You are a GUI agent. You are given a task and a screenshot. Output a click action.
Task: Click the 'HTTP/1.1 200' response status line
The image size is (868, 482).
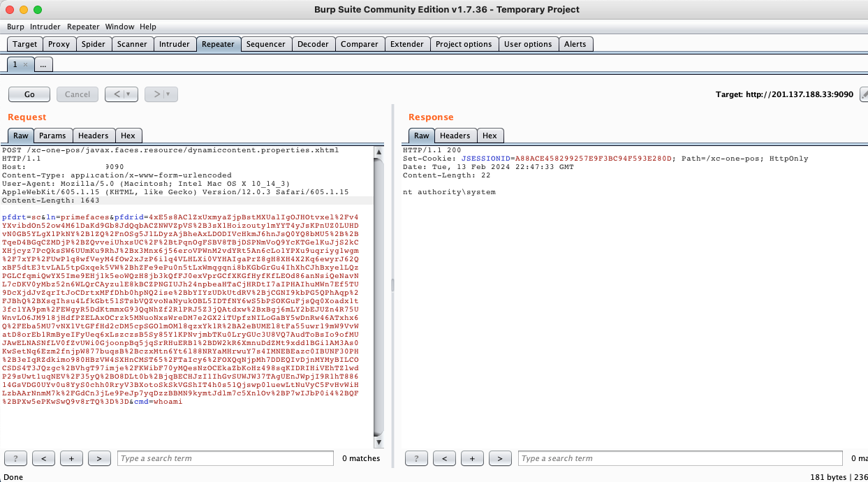432,149
